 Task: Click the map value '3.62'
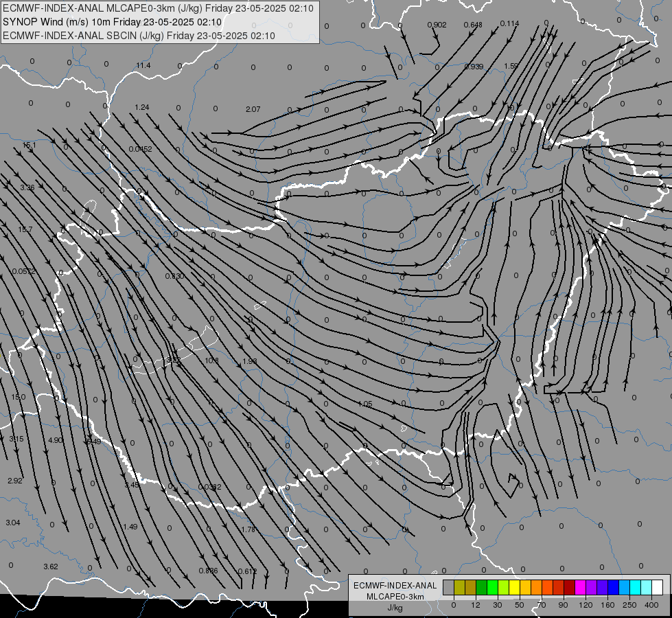(x=51, y=566)
